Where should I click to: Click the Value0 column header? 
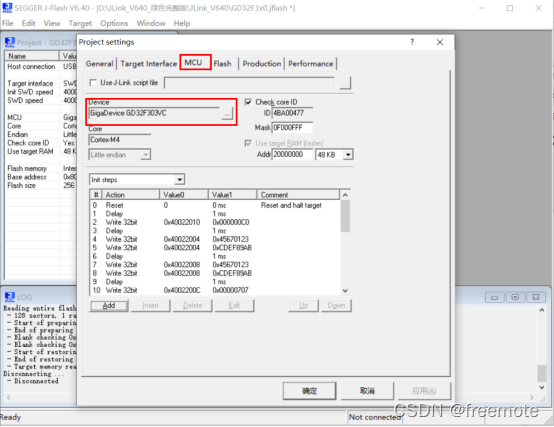[x=184, y=195]
